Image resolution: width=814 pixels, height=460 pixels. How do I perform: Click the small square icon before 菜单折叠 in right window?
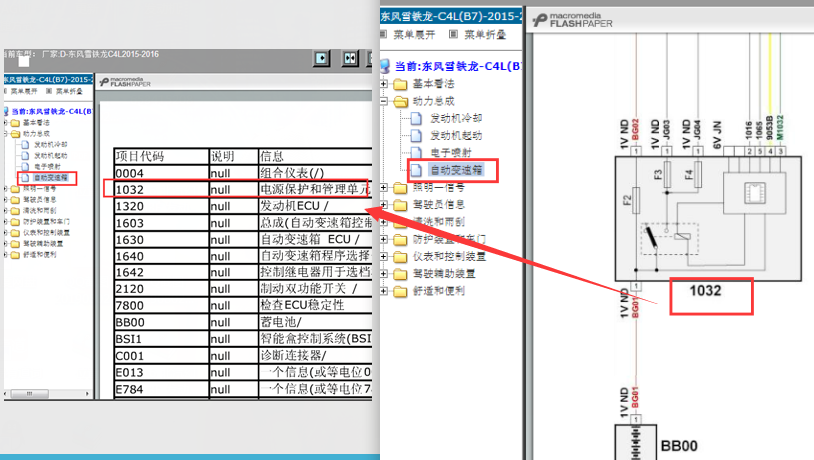coord(454,34)
